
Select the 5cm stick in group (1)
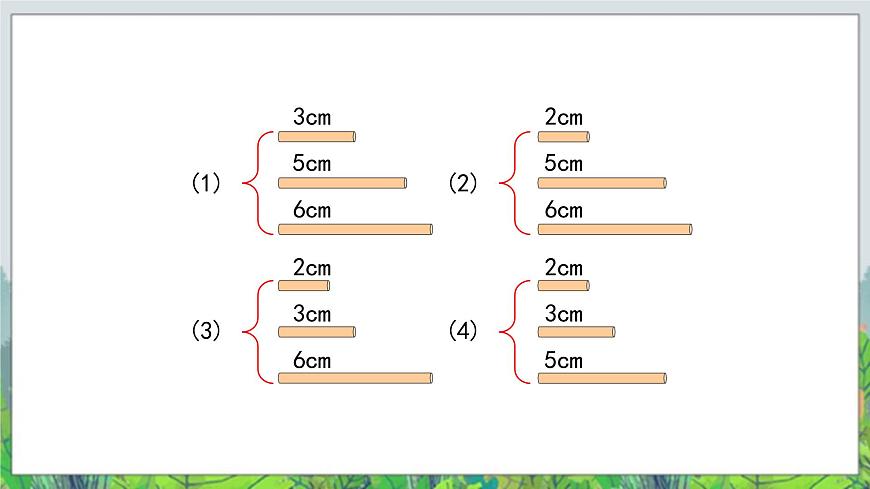pos(342,183)
